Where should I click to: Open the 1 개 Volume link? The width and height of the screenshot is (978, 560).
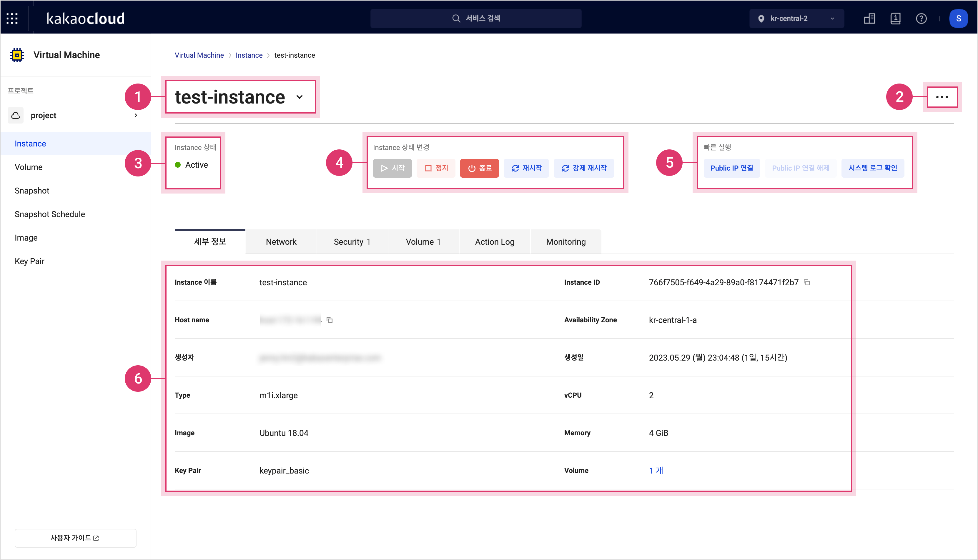pyautogui.click(x=656, y=470)
